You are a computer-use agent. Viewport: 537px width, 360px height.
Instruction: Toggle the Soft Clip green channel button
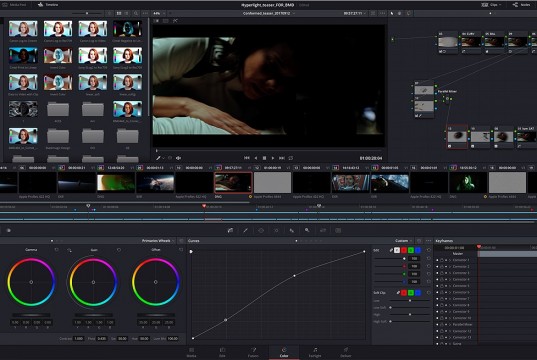[x=411, y=293]
